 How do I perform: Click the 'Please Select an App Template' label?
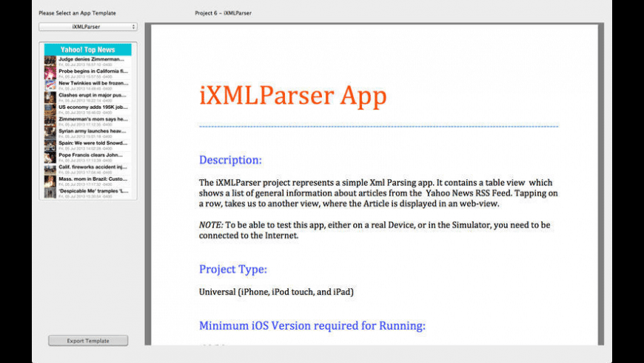[x=77, y=13]
